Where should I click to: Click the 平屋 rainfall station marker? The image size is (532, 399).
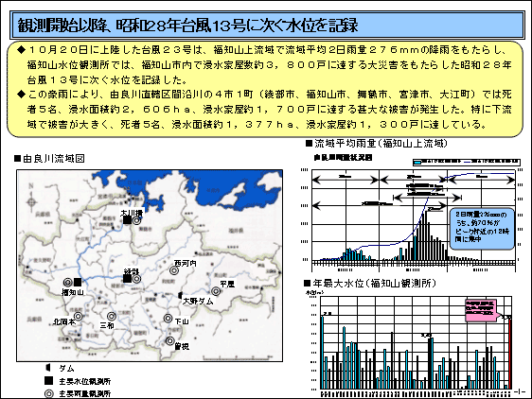216,291
